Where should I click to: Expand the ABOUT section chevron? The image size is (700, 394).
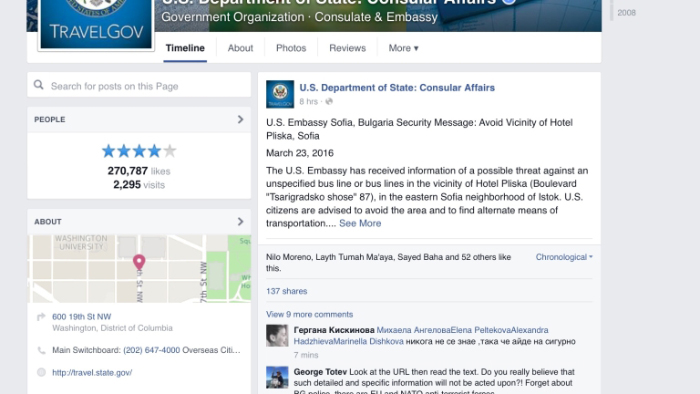point(240,222)
